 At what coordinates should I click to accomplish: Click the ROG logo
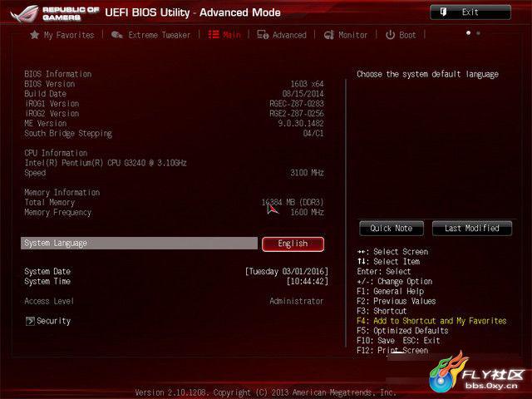24,13
